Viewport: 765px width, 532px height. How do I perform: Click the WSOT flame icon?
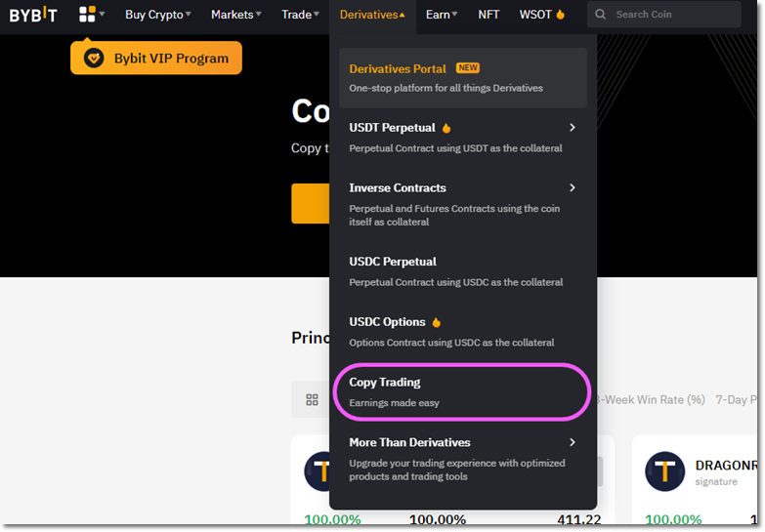pyautogui.click(x=561, y=15)
